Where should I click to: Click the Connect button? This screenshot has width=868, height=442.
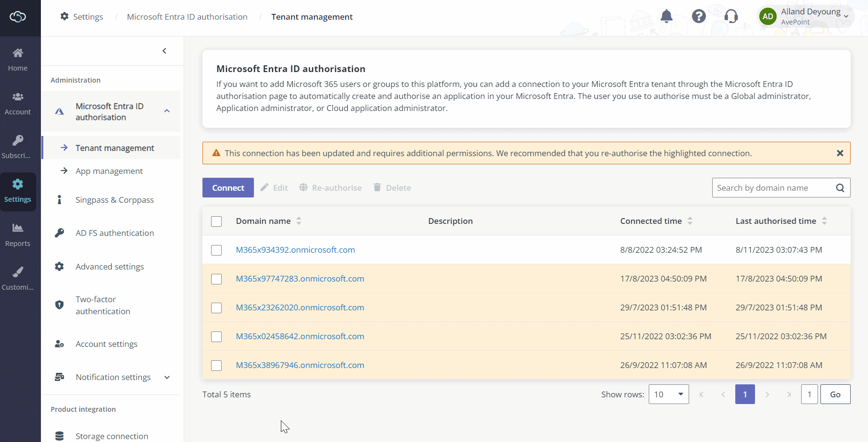pos(228,188)
